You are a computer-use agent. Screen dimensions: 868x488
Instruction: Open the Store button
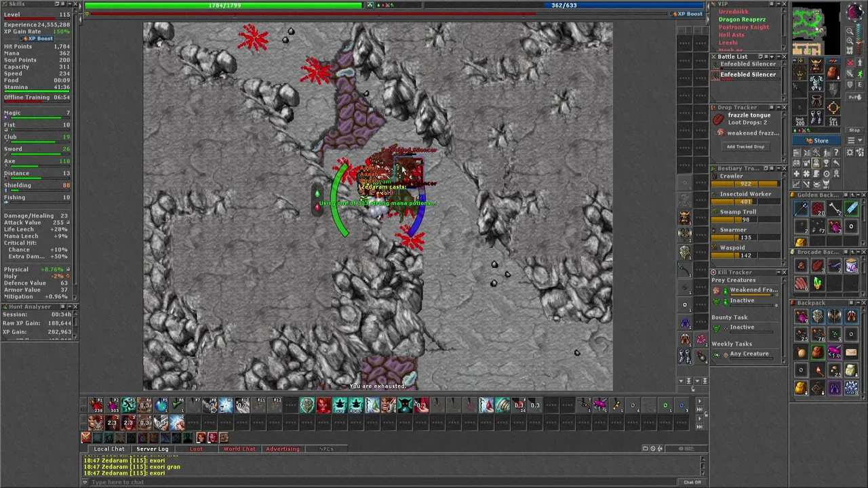tap(816, 140)
